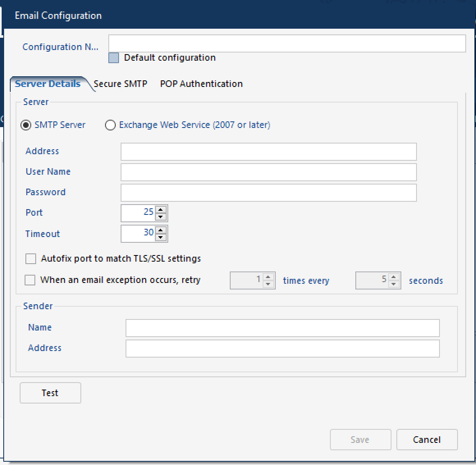Viewport: 476px width, 465px height.
Task: Increase the Port value with up arrow
Action: (x=161, y=209)
